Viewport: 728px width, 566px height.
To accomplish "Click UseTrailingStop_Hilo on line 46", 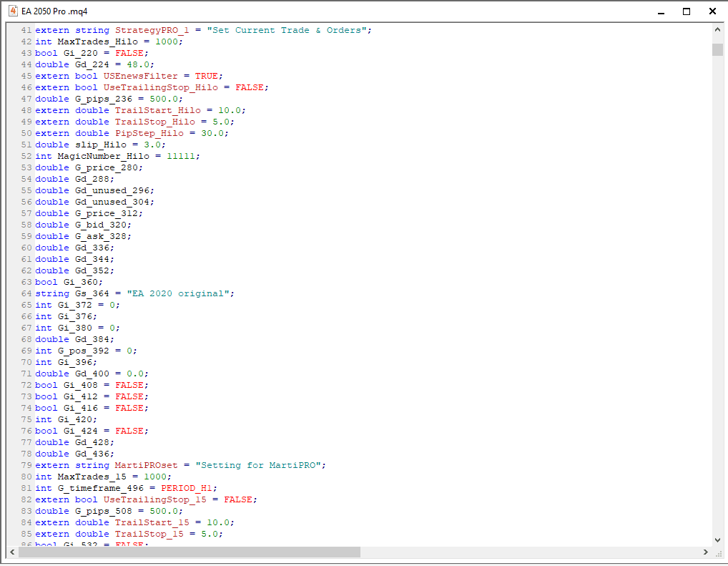I will 161,87.
